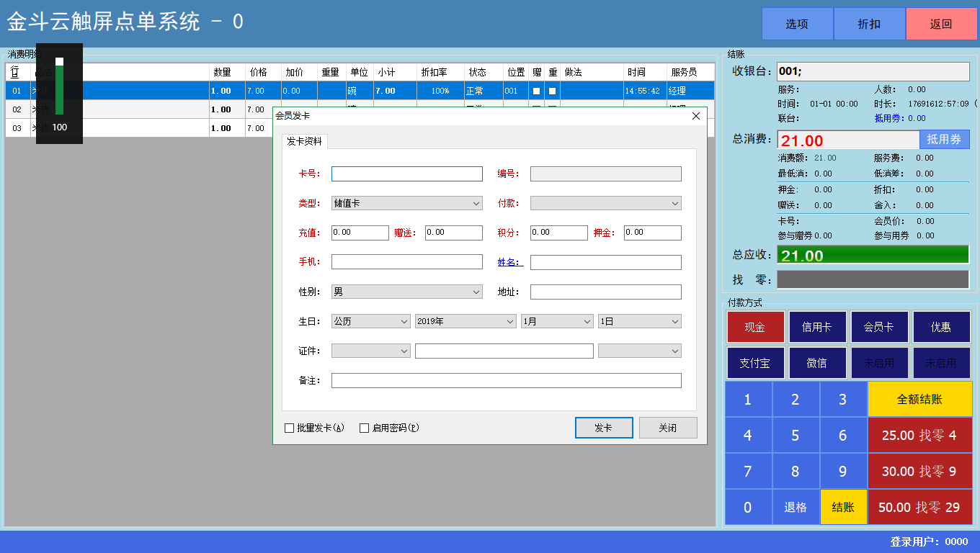Screen dimensions: 980x553
Task: Open the 选项 menu at the top
Action: pos(797,23)
